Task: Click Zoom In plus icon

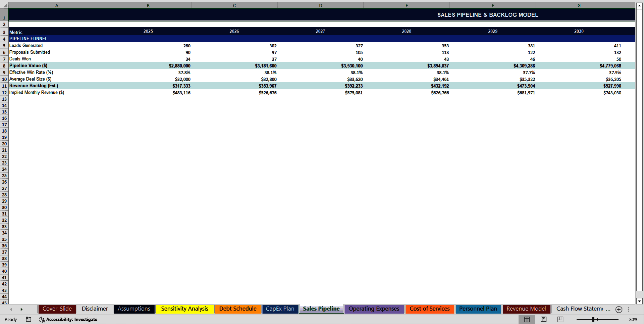Action: click(x=622, y=319)
